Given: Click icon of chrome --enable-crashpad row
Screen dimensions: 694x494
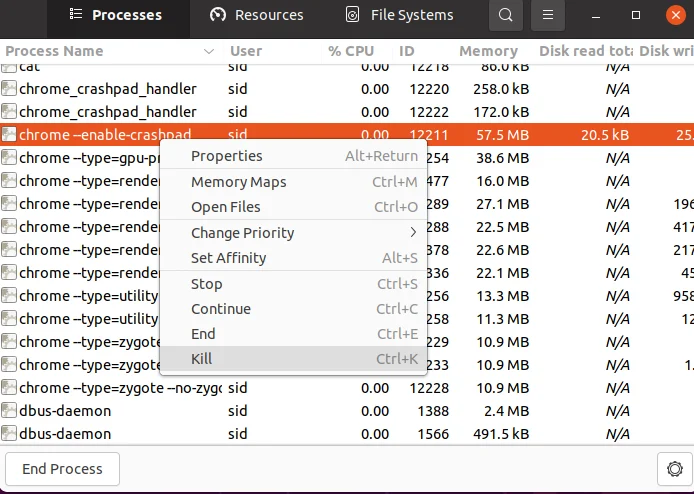Looking at the screenshot, I should click(x=9, y=135).
